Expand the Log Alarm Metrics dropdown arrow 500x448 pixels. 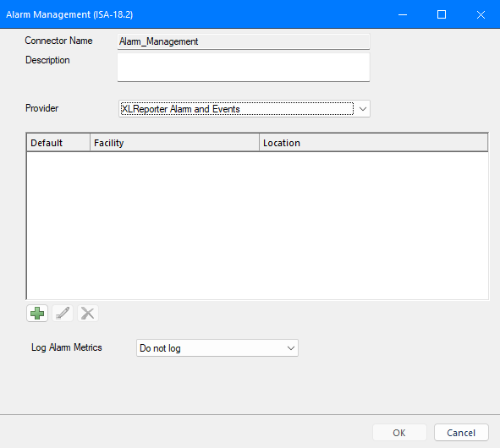[x=290, y=348]
